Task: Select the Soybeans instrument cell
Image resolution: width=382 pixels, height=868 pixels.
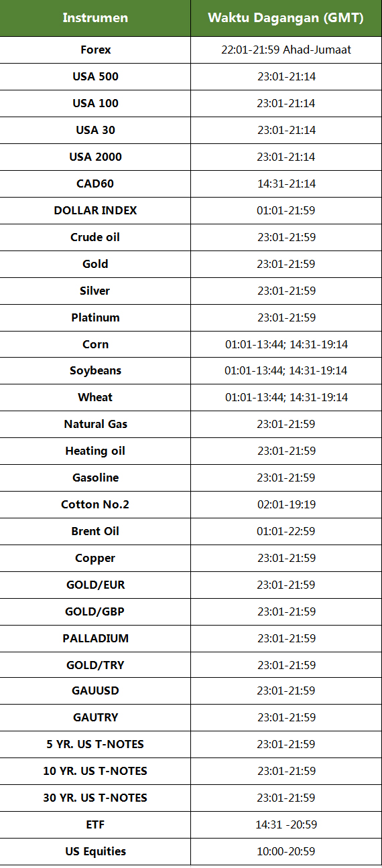Action: coord(95,370)
